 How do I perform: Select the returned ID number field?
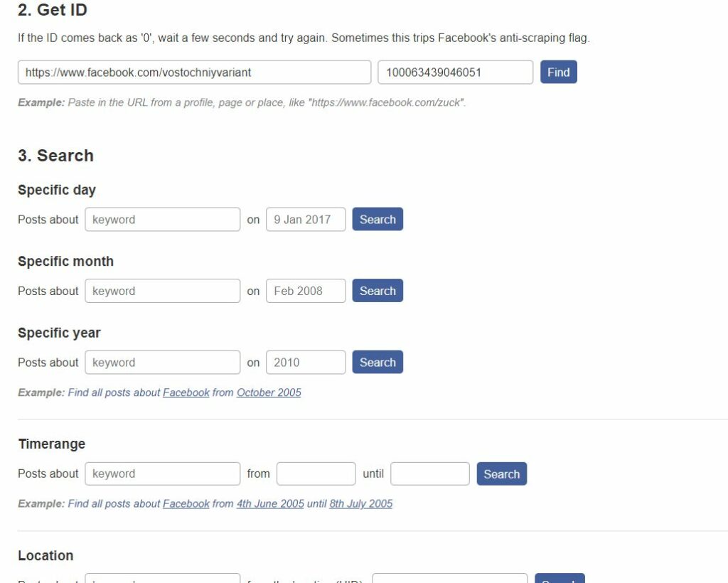(456, 72)
